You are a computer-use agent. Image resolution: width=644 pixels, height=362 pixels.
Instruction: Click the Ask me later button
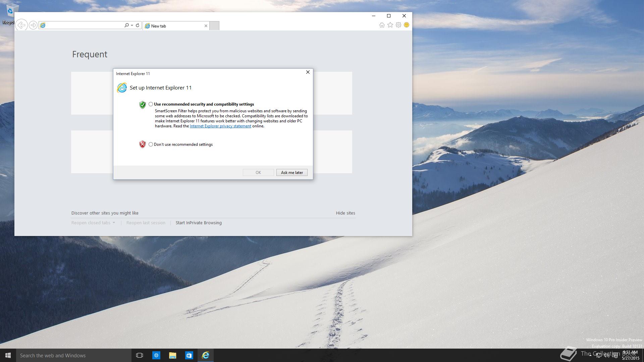(x=292, y=173)
